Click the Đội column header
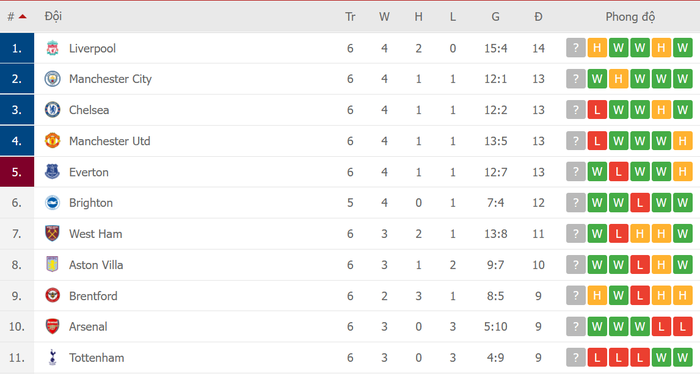The height and width of the screenshot is (374, 700). [53, 17]
